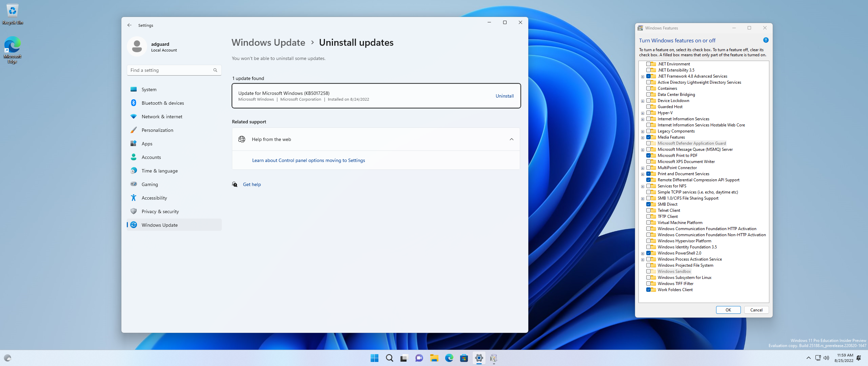868x366 pixels.
Task: Click the taskbar clock and date
Action: click(x=844, y=358)
